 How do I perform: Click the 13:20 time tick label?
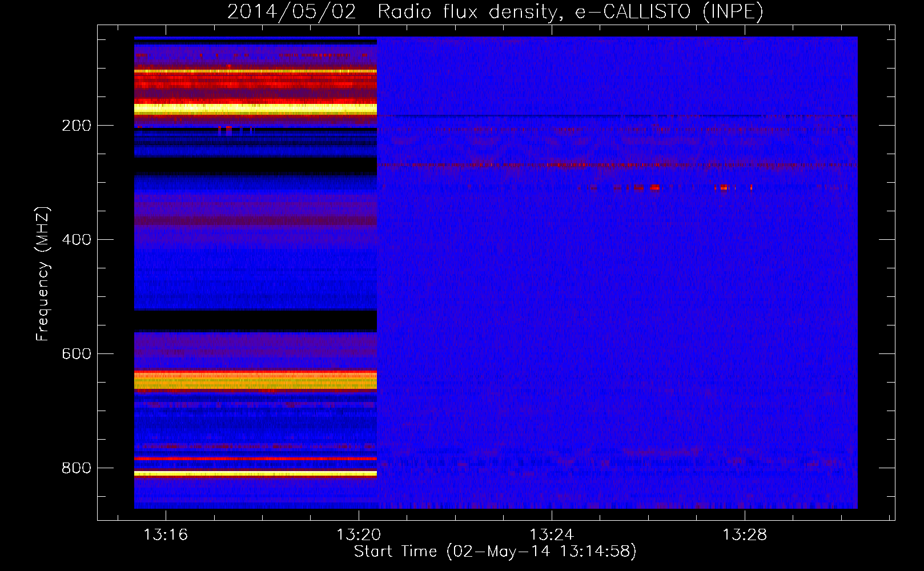[x=359, y=535]
